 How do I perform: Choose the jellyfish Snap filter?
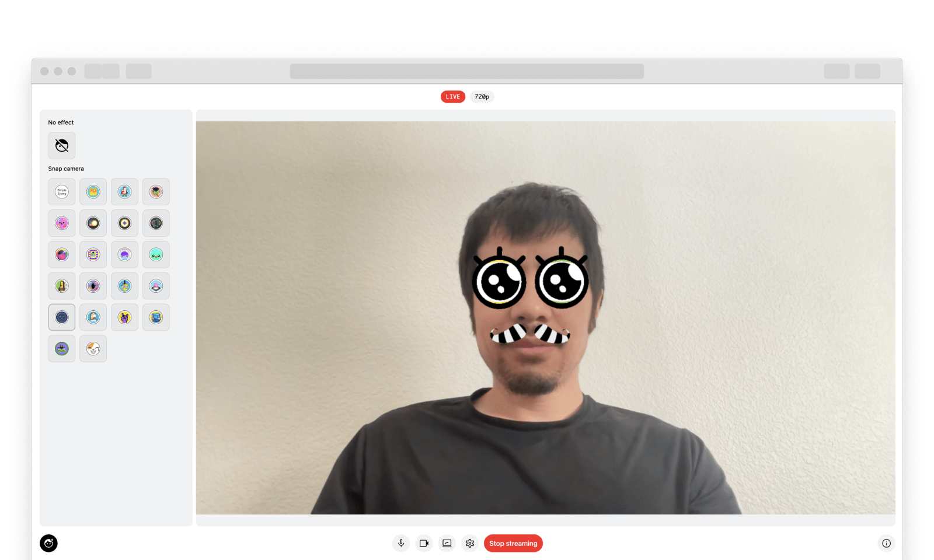pyautogui.click(x=124, y=254)
